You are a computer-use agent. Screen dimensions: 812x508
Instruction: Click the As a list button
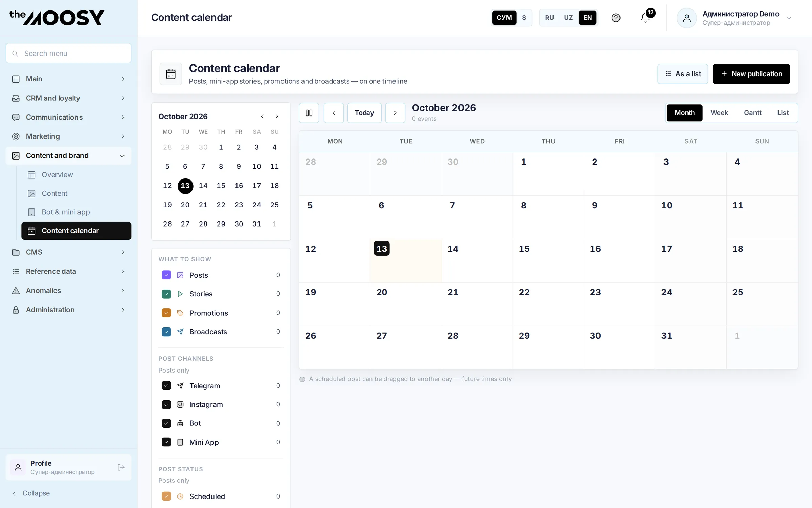[x=683, y=74]
